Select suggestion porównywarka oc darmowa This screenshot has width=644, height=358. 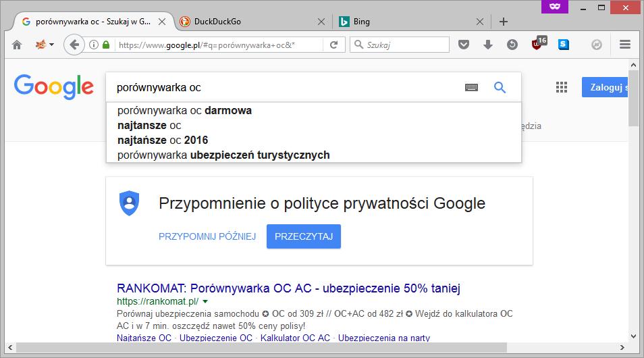tap(314, 111)
